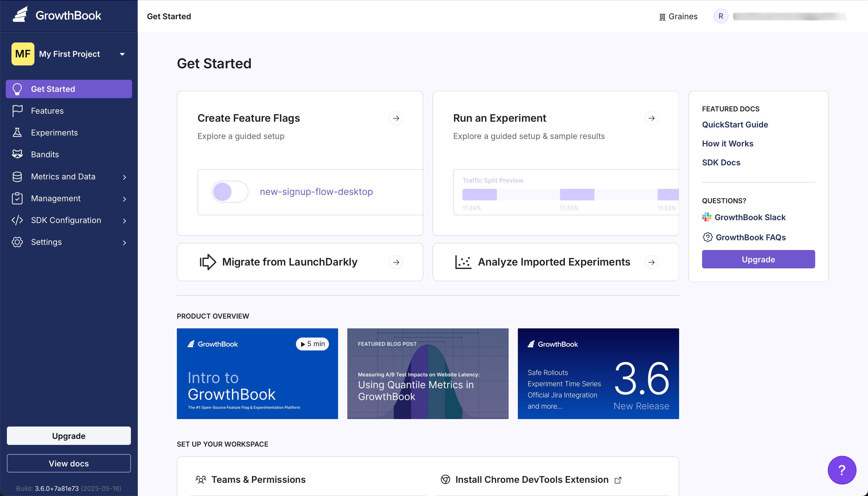Open Management menu item

click(69, 198)
